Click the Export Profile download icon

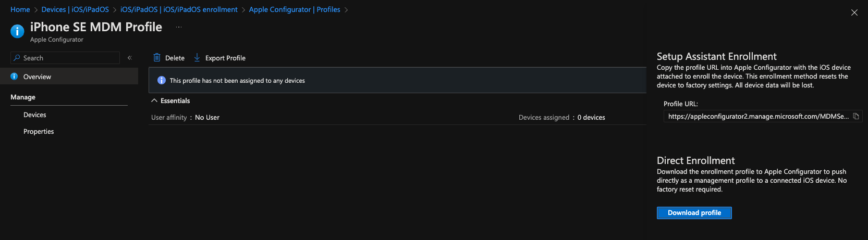coord(197,57)
